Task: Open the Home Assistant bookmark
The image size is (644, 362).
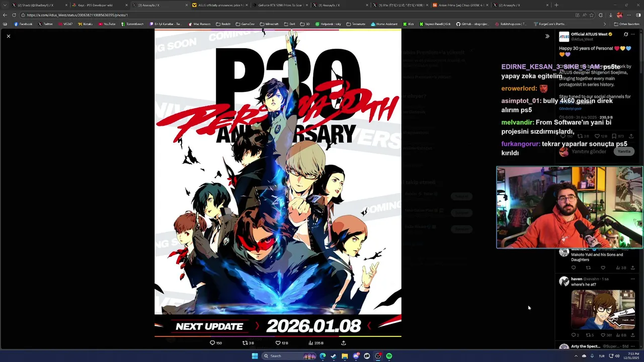Action: click(x=384, y=24)
